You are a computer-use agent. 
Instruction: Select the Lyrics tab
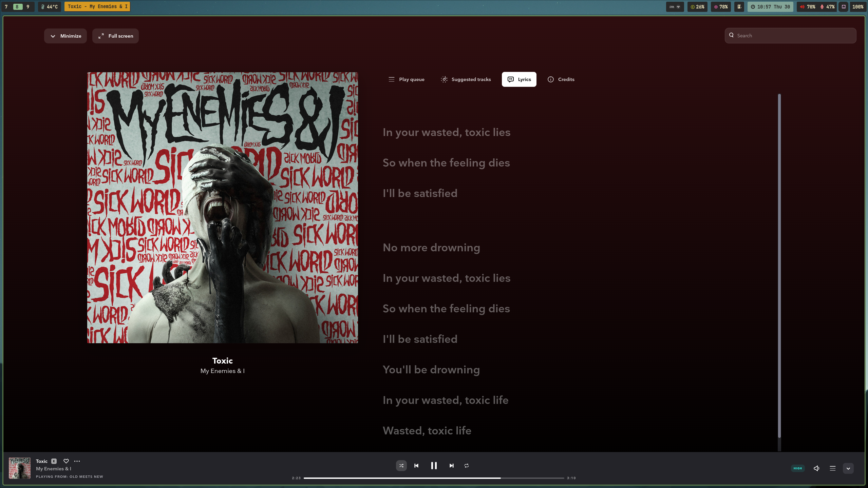pos(519,79)
